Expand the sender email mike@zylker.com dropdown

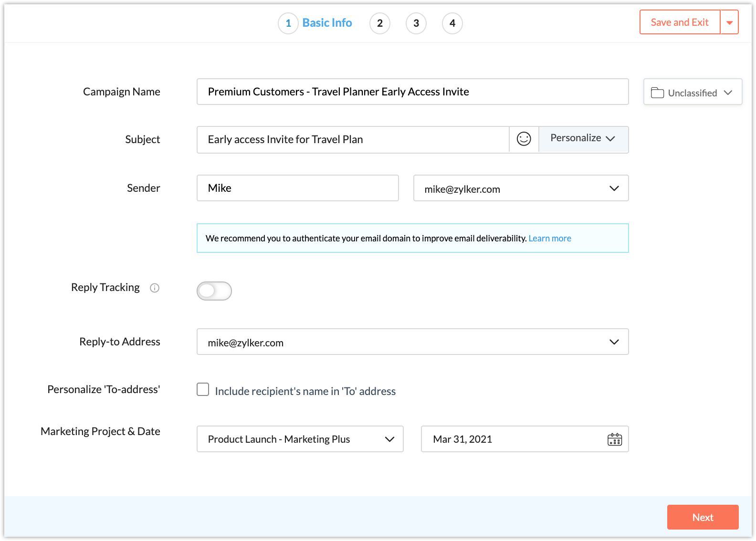[x=614, y=188]
